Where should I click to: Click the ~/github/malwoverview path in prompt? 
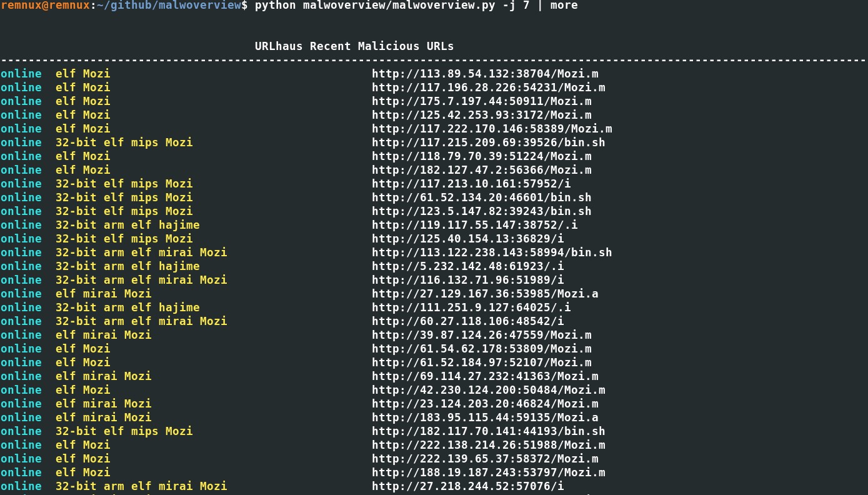pos(168,5)
